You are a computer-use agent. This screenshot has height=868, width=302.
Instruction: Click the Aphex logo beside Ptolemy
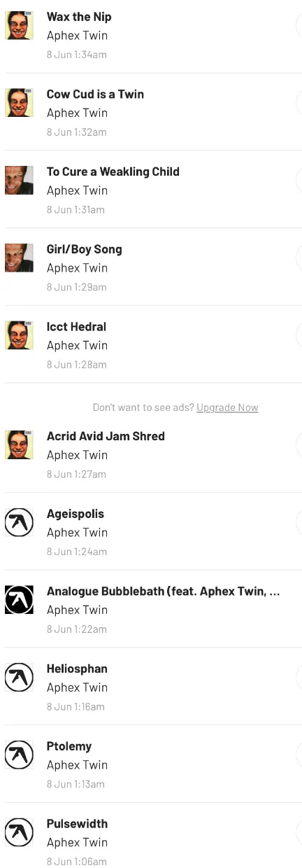click(x=19, y=755)
